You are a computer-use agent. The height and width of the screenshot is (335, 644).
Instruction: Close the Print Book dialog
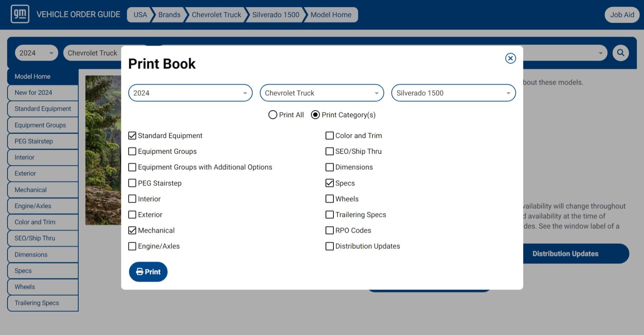[x=510, y=58]
